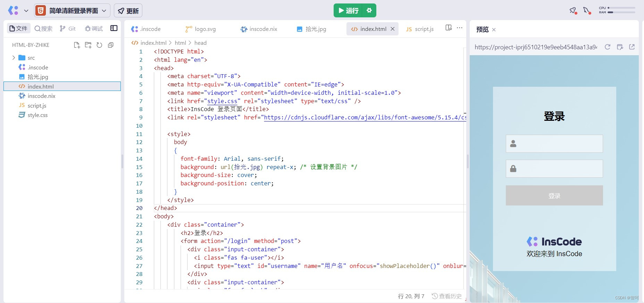Click the user icon in preview form
Screen dimensions: 644x303
[x=513, y=143]
